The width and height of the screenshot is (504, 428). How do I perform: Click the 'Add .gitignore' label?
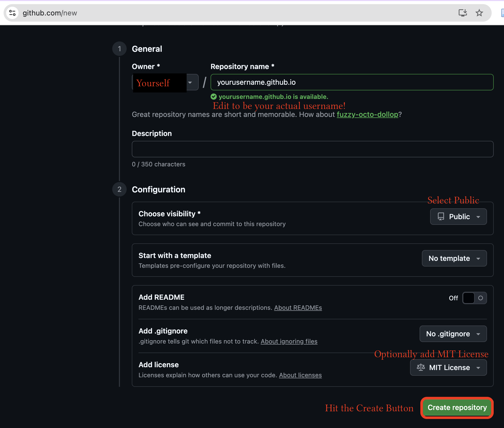point(163,331)
